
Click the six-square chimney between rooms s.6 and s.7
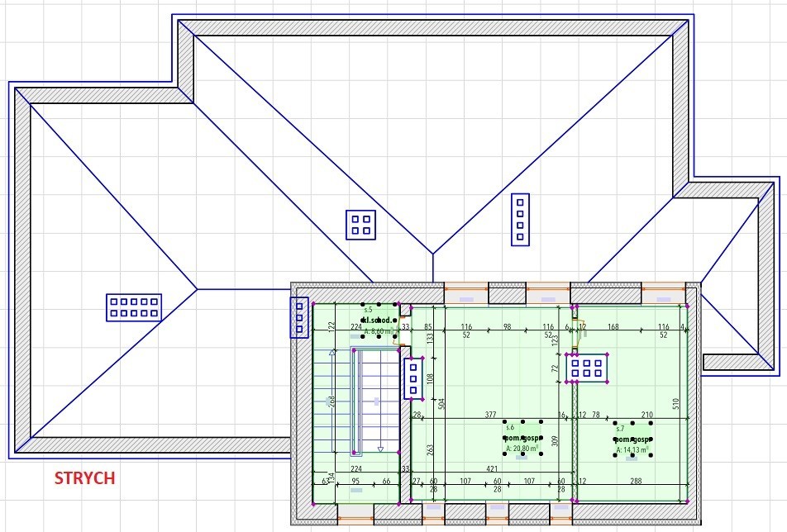(x=587, y=368)
